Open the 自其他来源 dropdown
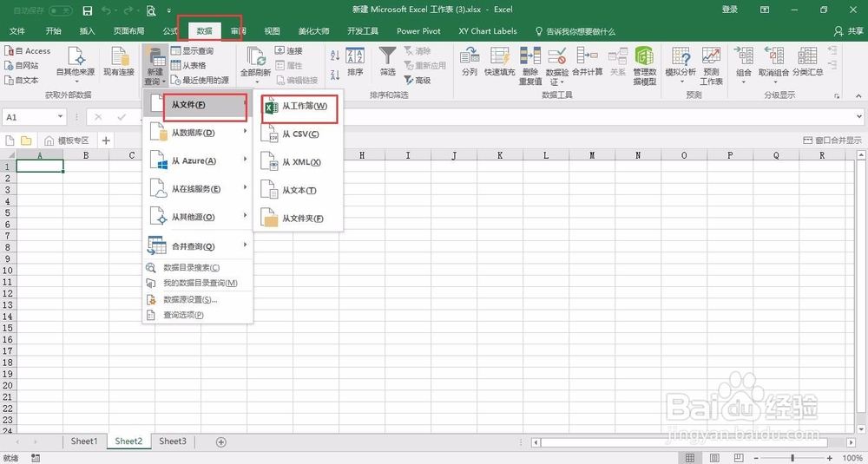868x464 pixels. (76, 65)
